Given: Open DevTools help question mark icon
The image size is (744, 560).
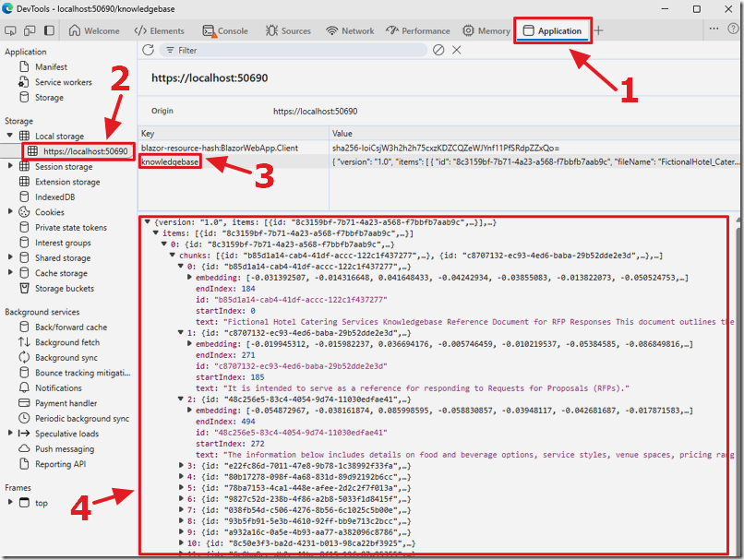Looking at the screenshot, I should 733,29.
